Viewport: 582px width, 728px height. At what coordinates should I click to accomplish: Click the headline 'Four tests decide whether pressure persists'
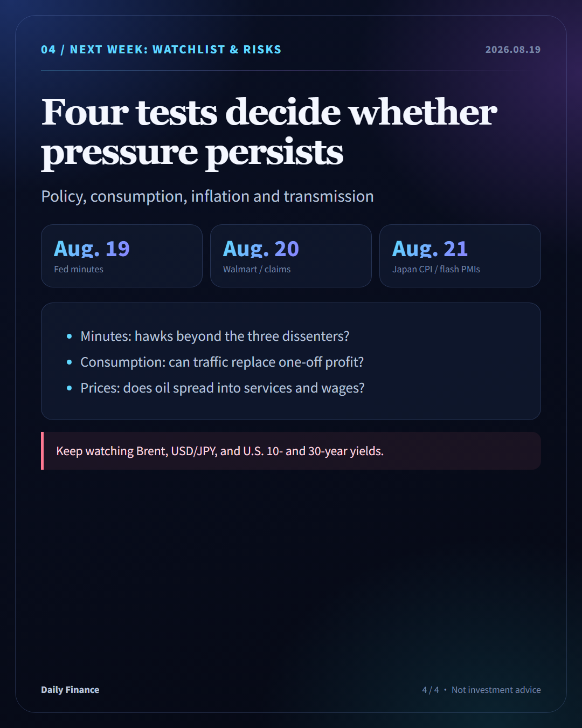pos(269,132)
